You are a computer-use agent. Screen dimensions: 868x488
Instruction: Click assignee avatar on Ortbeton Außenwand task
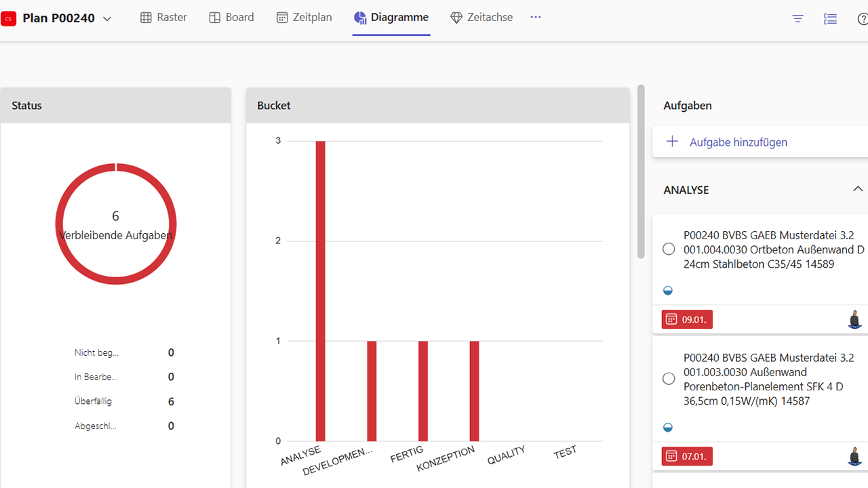click(x=855, y=319)
